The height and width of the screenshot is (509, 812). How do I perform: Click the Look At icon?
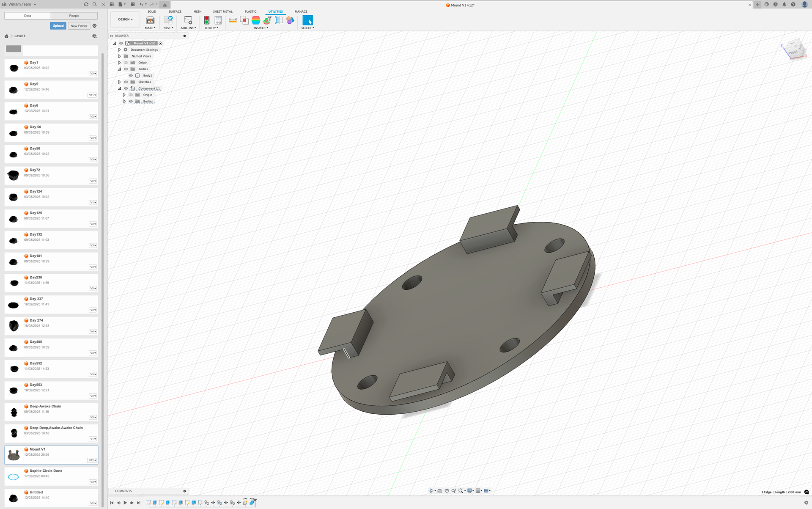(x=440, y=491)
